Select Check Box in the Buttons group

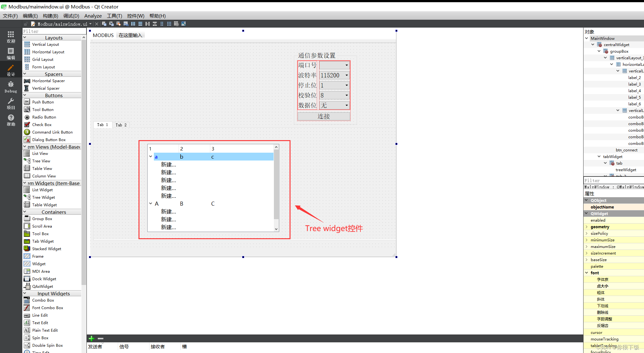(x=42, y=124)
